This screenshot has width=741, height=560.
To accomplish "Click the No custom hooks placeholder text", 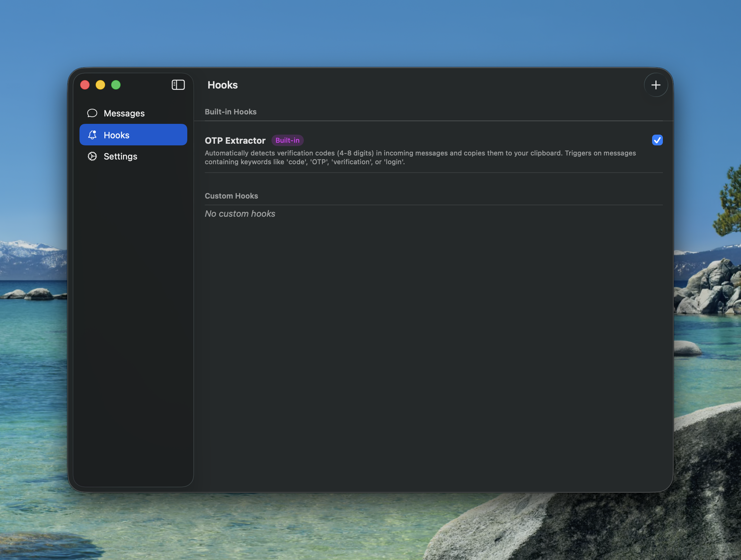I will point(240,213).
